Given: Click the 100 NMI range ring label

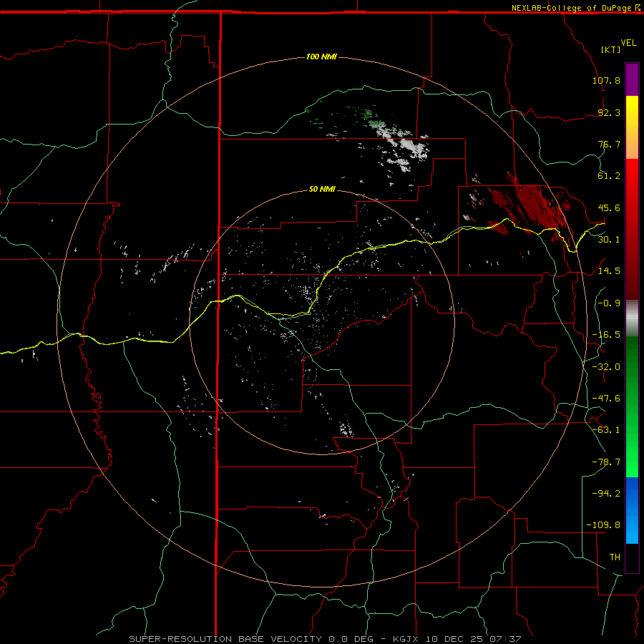Looking at the screenshot, I should point(321,57).
